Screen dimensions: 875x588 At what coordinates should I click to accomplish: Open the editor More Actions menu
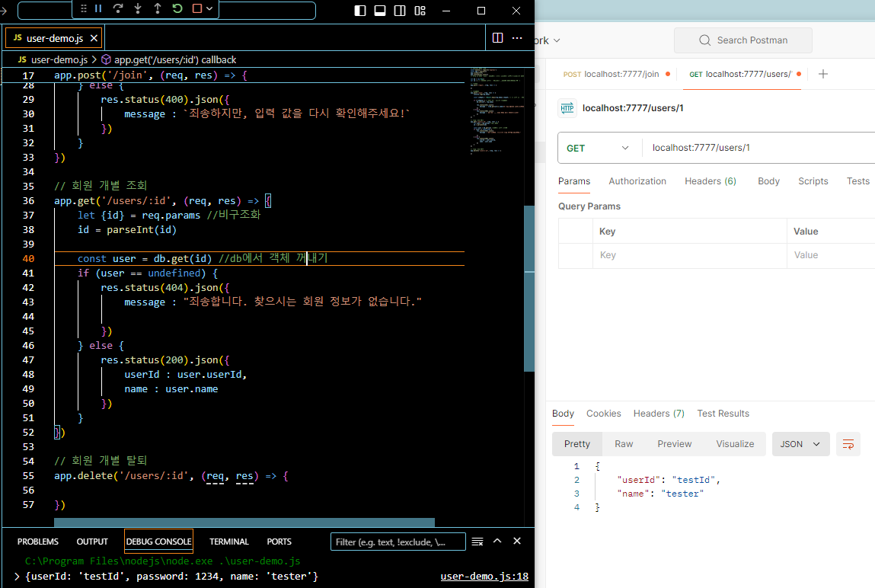[x=517, y=38]
